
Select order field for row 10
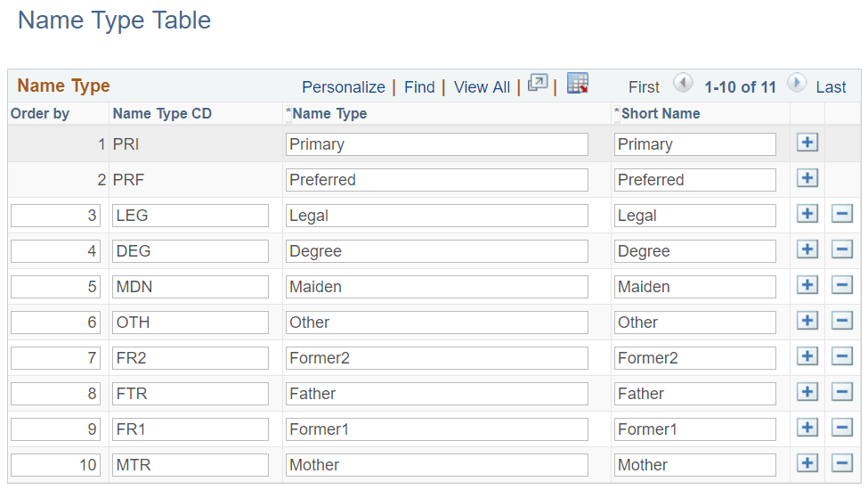click(55, 465)
